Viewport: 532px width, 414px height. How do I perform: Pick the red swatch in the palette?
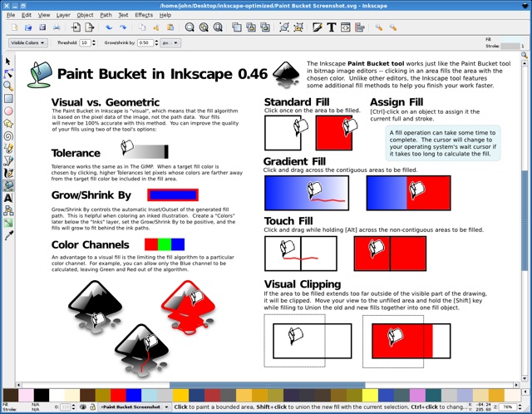coord(118,396)
